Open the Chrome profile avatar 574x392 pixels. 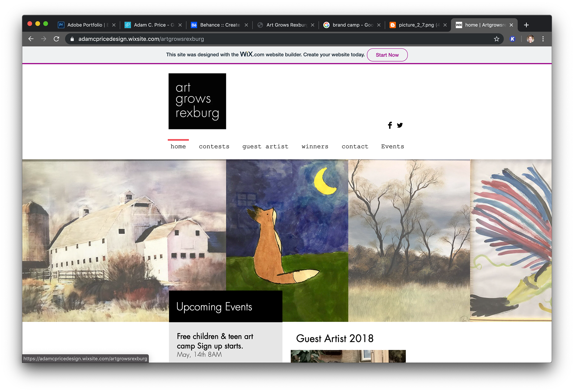pos(530,39)
